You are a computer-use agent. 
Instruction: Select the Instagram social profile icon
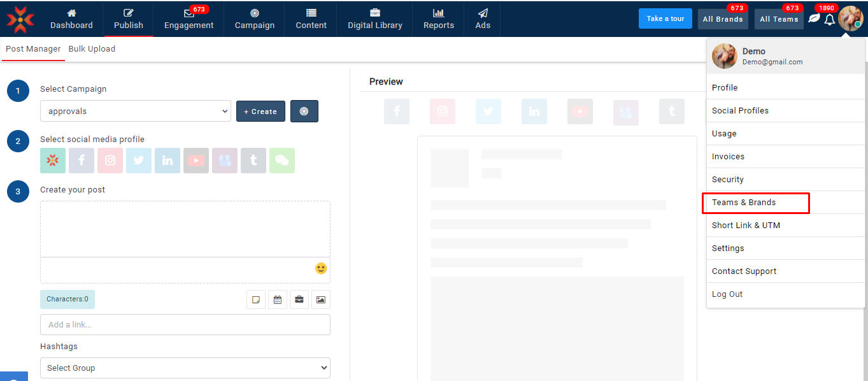pyautogui.click(x=110, y=161)
